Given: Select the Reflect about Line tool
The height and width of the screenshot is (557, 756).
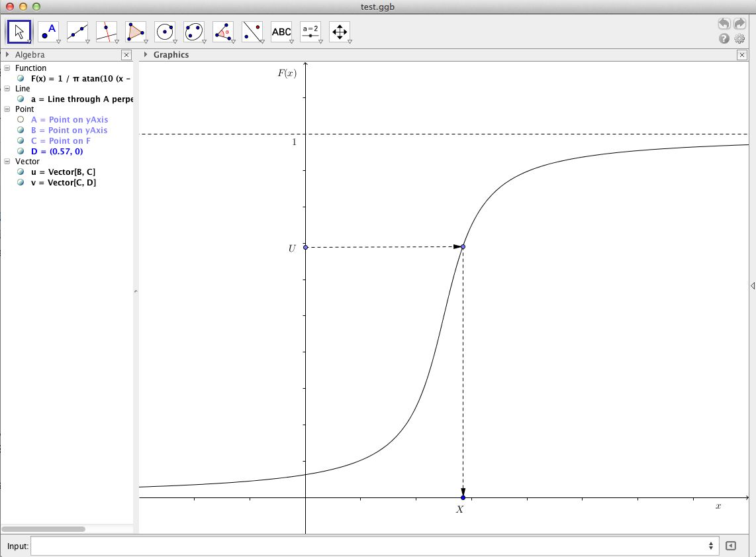Looking at the screenshot, I should pos(252,32).
